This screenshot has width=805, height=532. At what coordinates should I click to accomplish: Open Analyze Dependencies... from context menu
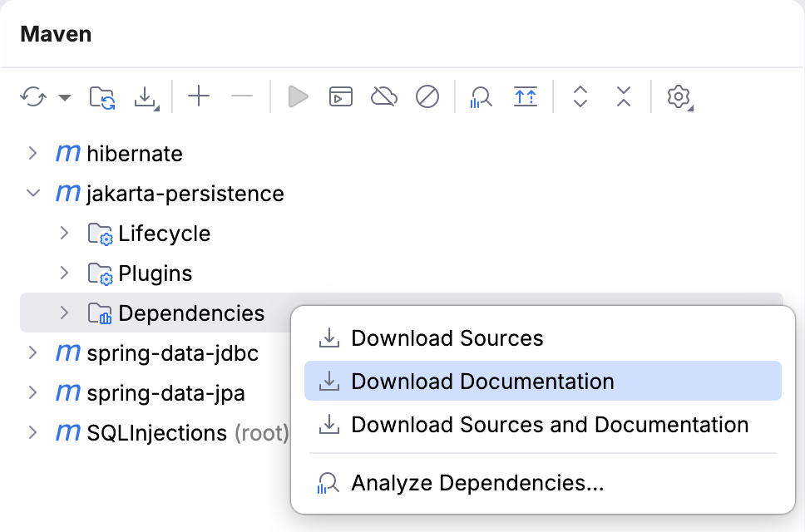[x=543, y=483]
